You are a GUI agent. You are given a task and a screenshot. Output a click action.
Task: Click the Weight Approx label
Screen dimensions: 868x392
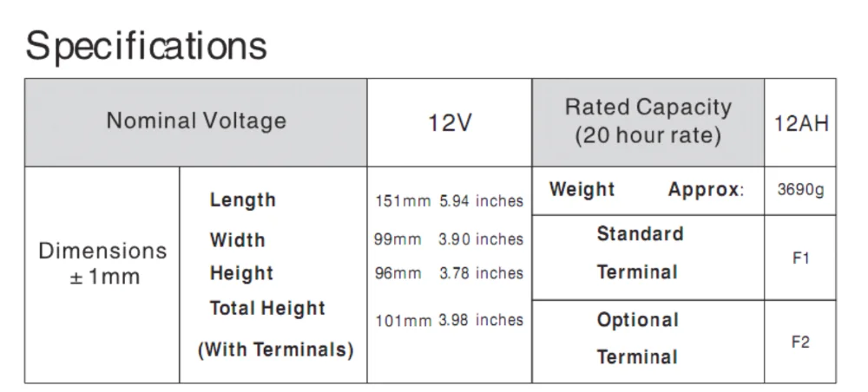pyautogui.click(x=647, y=190)
